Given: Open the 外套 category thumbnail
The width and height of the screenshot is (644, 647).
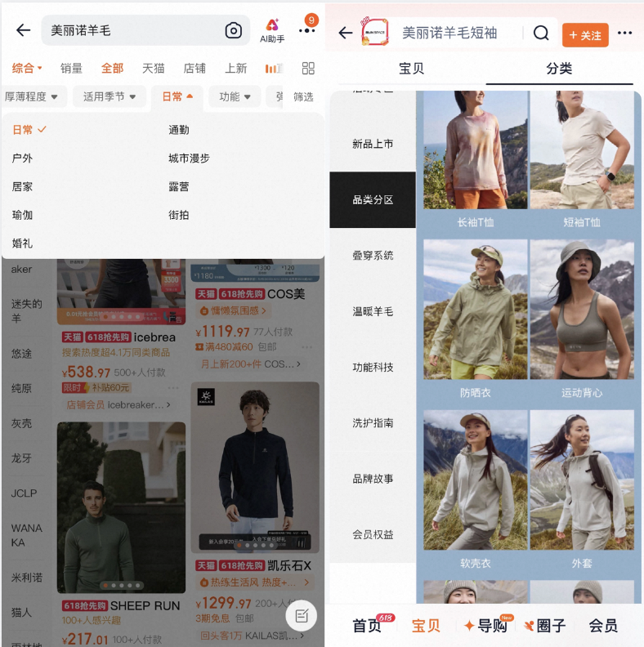Looking at the screenshot, I should point(582,480).
